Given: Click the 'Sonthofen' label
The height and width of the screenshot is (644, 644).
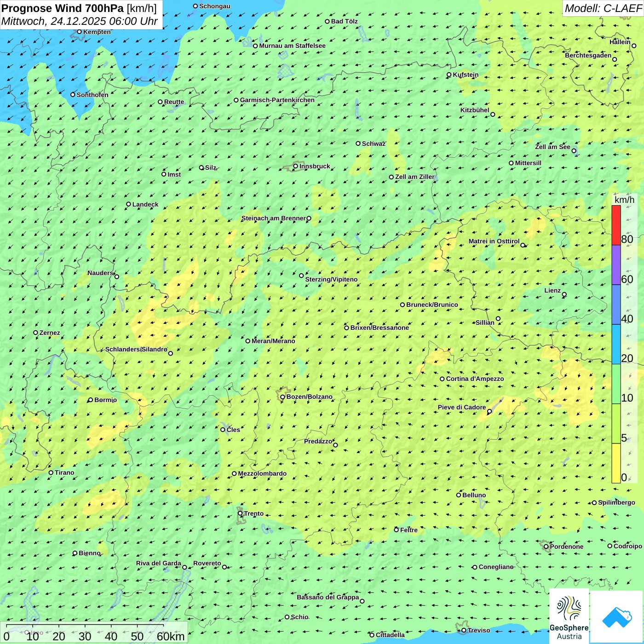Looking at the screenshot, I should 92,95.
